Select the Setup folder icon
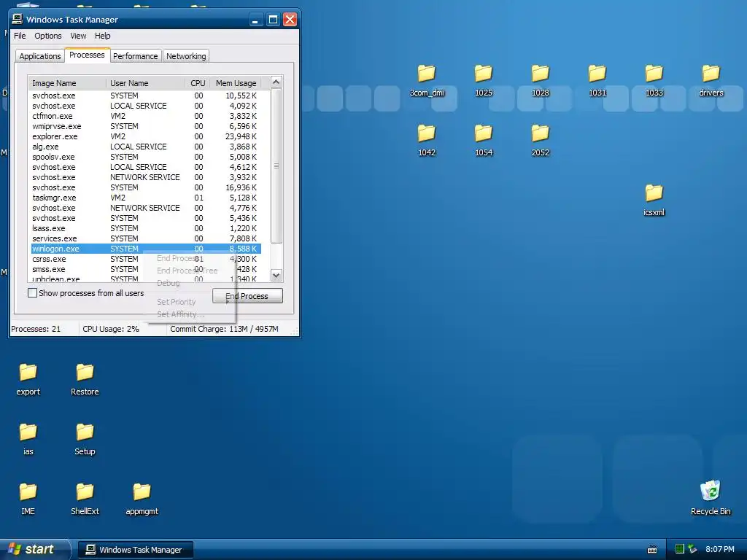The width and height of the screenshot is (747, 560). [x=85, y=433]
